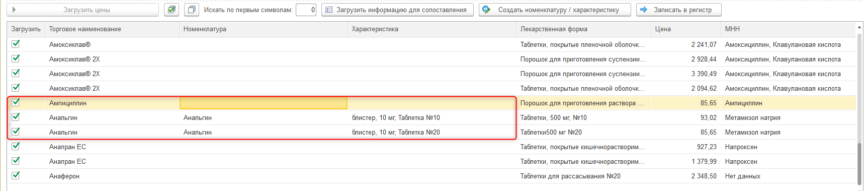Image resolution: width=868 pixels, height=191 pixels.
Task: Toggle checkbox for Амоксиклав® 2X priced 2 928,44
Action: (x=16, y=58)
